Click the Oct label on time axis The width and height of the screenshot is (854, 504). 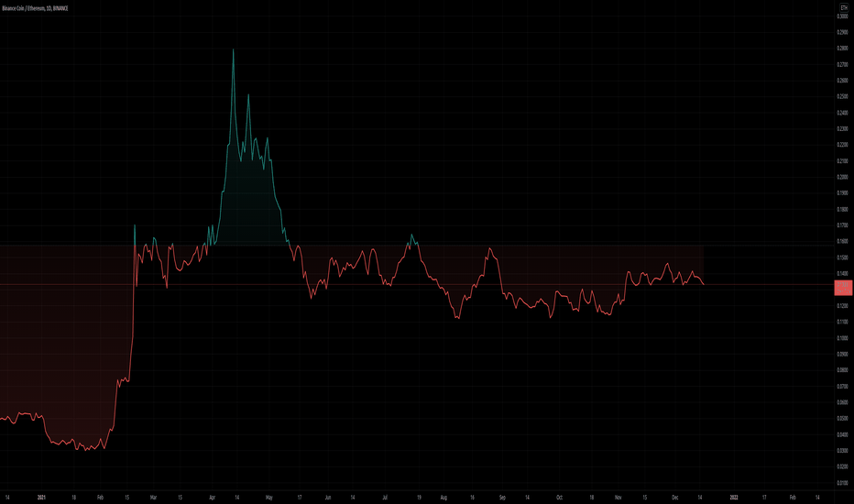pyautogui.click(x=559, y=498)
